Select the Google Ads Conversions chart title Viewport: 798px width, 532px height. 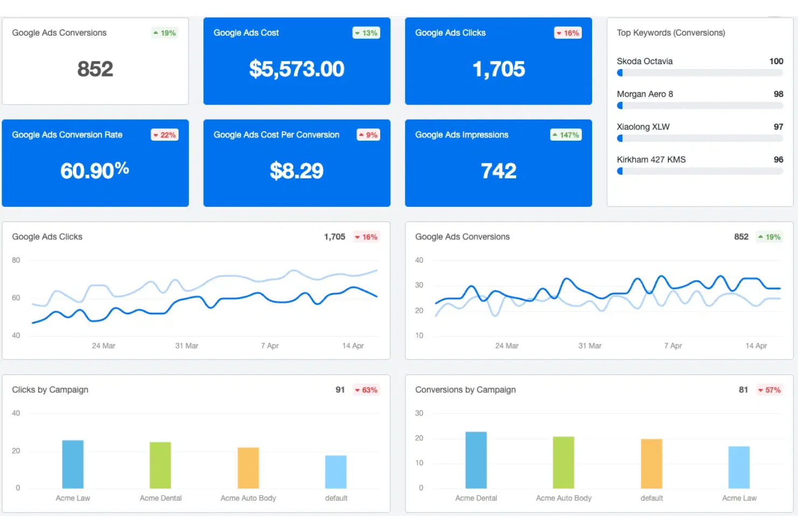coord(462,237)
